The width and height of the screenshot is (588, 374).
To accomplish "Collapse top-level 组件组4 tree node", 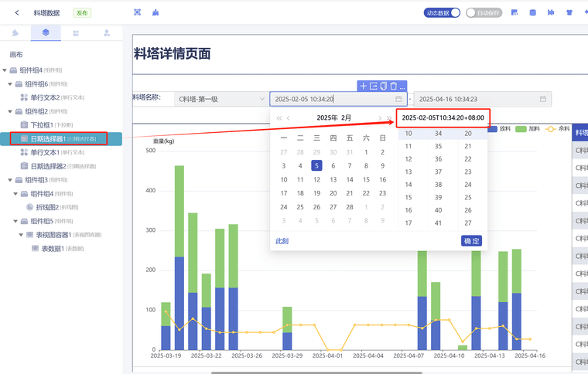I will click(5, 70).
